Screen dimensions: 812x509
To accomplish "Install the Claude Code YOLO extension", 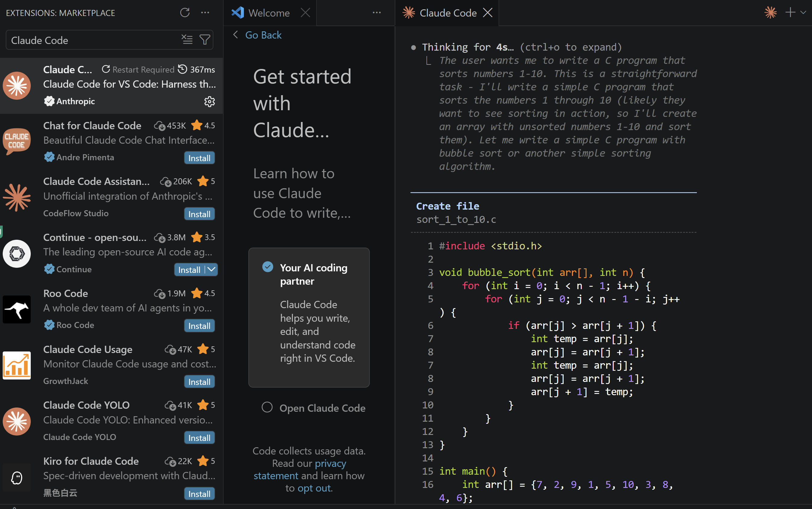I will [199, 438].
